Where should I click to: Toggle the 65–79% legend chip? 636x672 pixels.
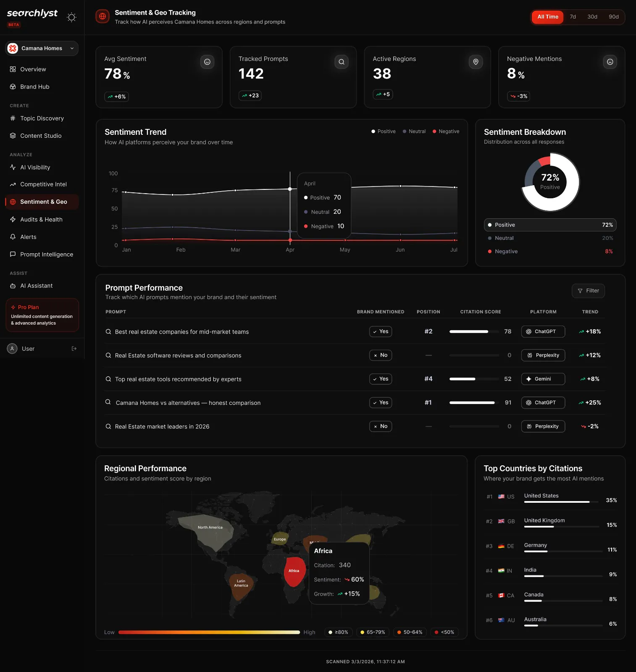pos(373,632)
